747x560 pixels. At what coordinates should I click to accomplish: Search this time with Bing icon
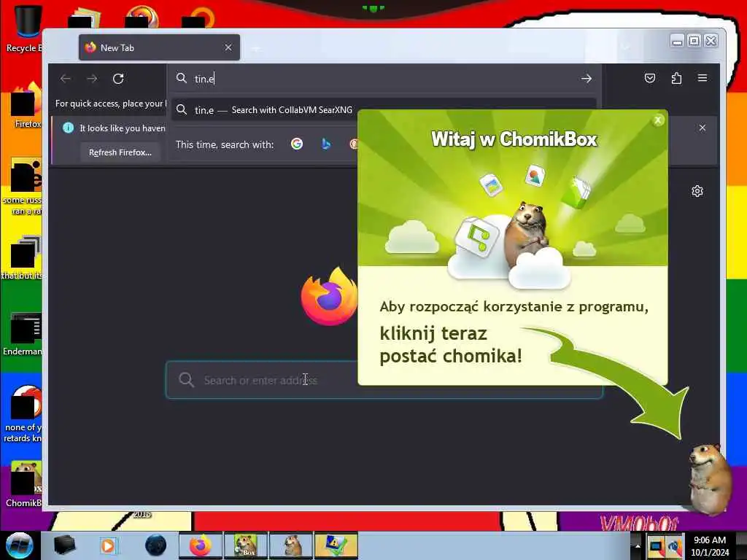pyautogui.click(x=326, y=144)
